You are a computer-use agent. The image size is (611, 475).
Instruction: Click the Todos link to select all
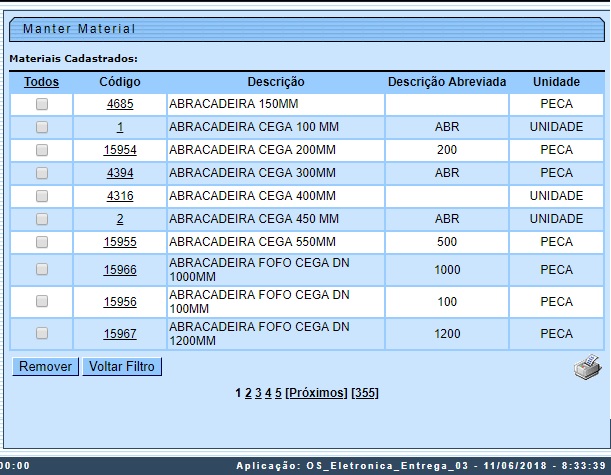point(42,81)
